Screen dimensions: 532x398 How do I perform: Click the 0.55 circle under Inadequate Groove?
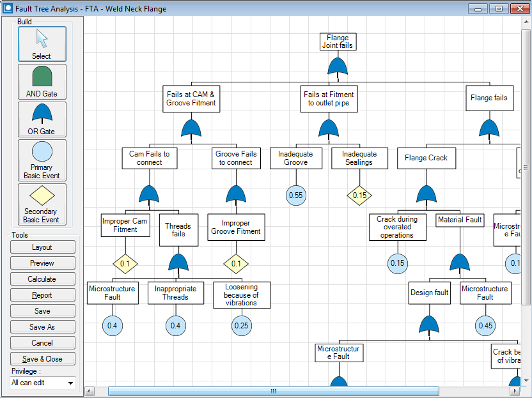coord(295,195)
